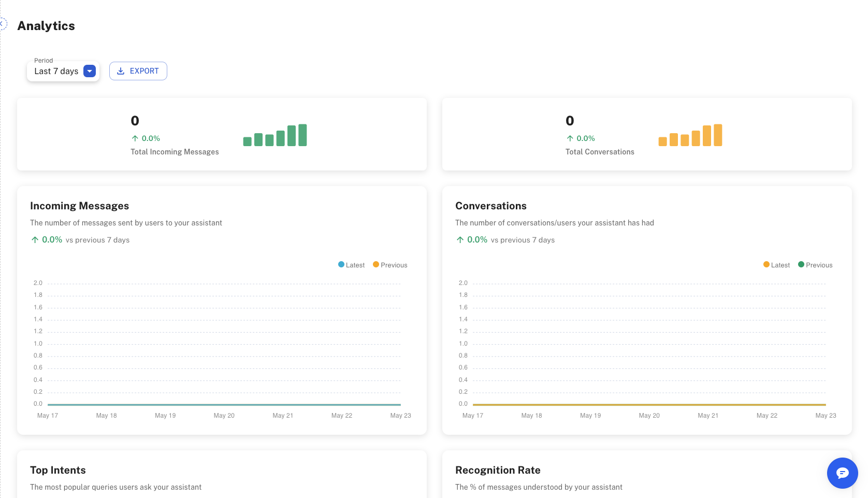Image resolution: width=868 pixels, height=498 pixels.
Task: Open the Period dropdown arrow
Action: point(90,71)
